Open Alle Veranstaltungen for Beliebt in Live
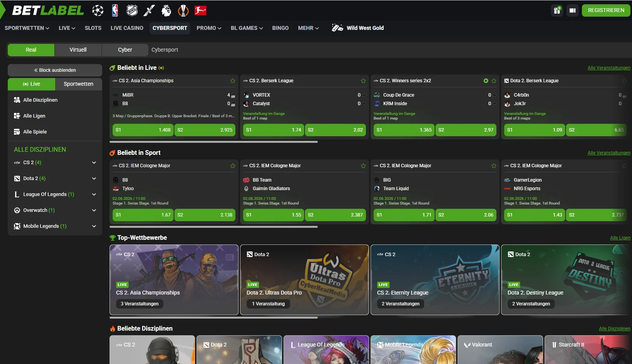The width and height of the screenshot is (632, 364). coord(609,68)
